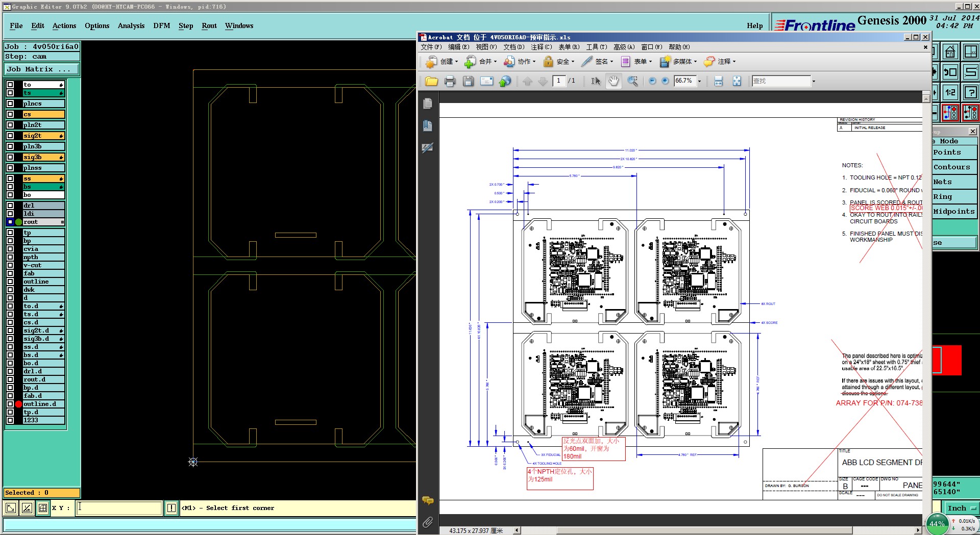Click in the X Y coordinate input field
Viewport: 980px width, 535px height.
click(119, 508)
